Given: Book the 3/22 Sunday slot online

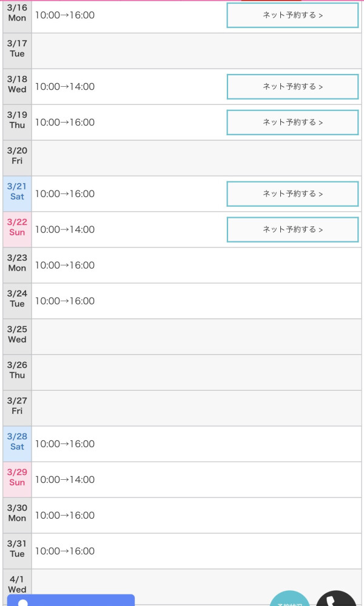Looking at the screenshot, I should pos(292,230).
